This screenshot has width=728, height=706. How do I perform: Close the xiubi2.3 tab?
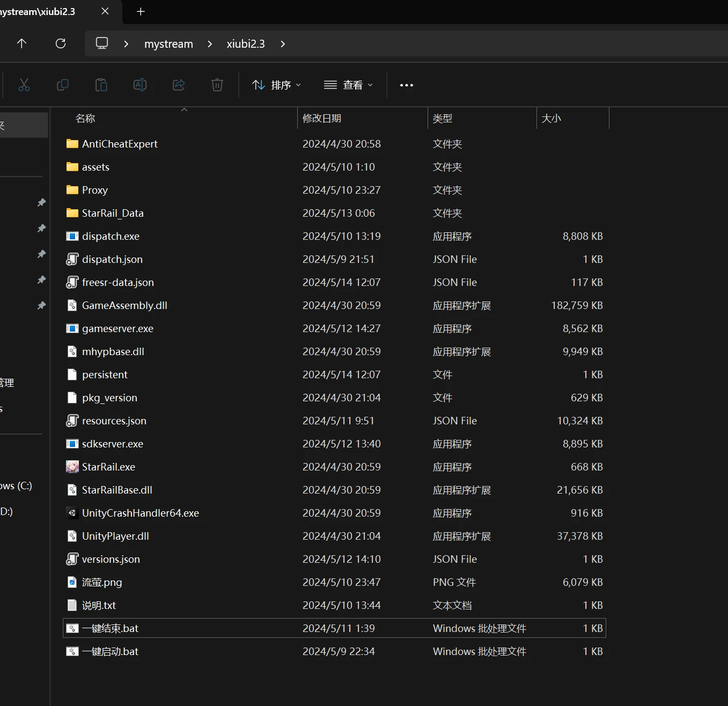[x=105, y=11]
